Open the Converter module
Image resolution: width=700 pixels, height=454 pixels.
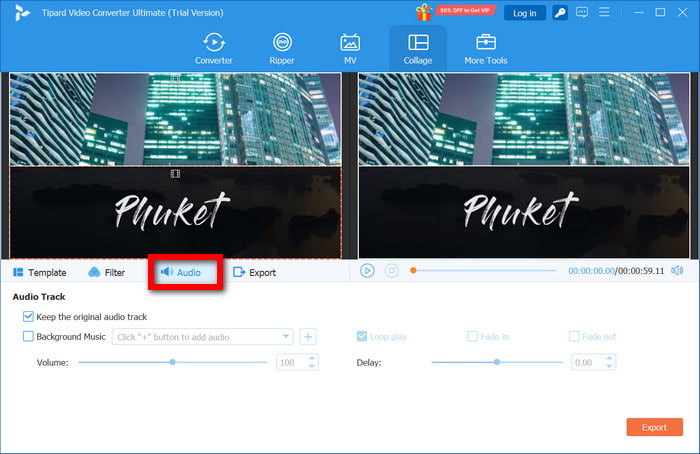[x=213, y=48]
